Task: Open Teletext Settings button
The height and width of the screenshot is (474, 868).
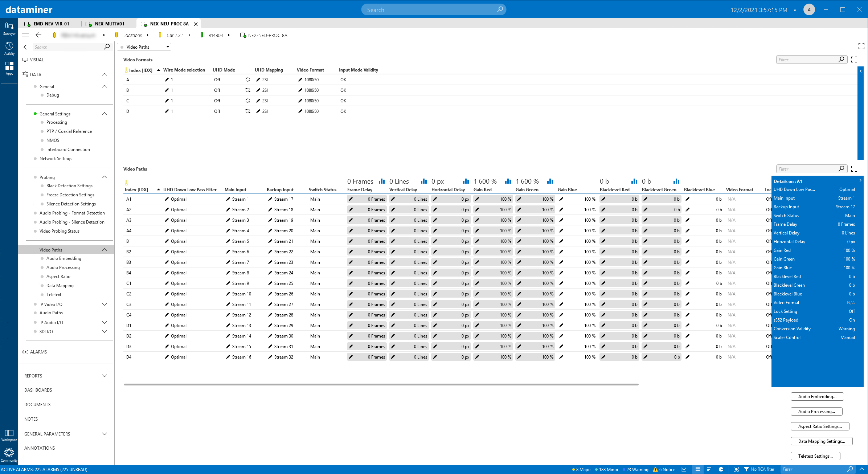Action: coord(815,456)
